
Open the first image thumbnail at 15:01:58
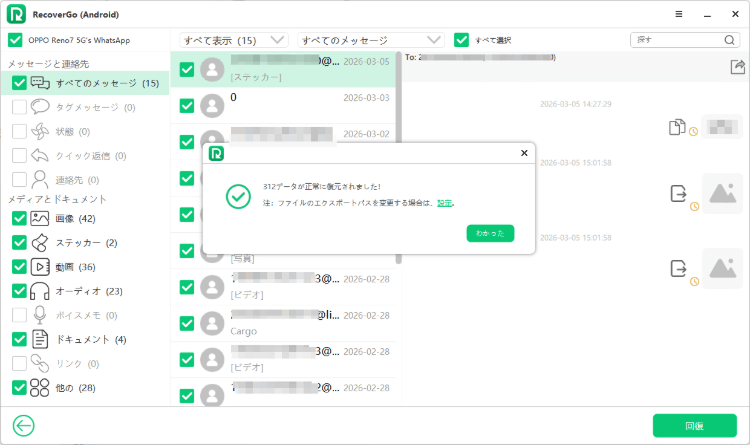[722, 193]
